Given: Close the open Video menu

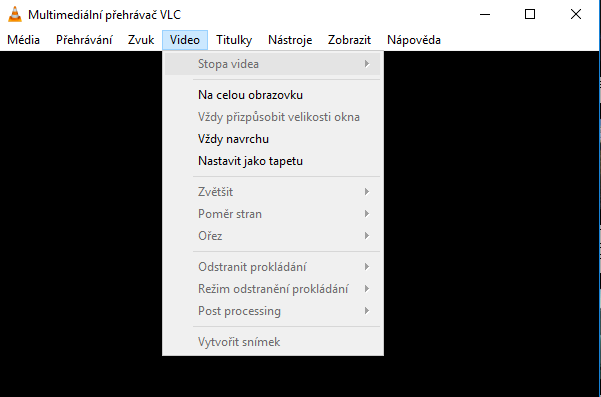Looking at the screenshot, I should 185,40.
